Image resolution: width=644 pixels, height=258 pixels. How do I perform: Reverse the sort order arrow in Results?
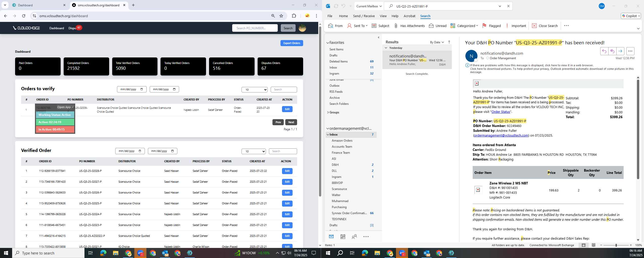(x=449, y=42)
